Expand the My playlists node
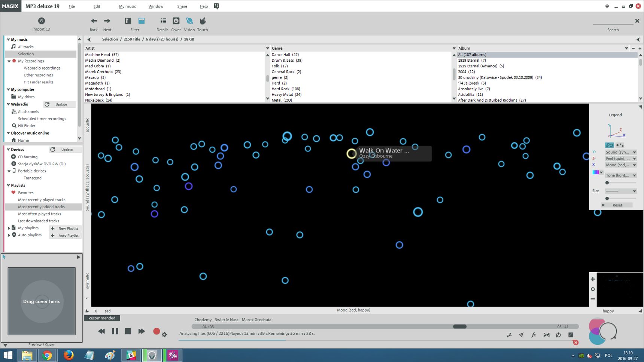The width and height of the screenshot is (644, 362). tap(9, 228)
